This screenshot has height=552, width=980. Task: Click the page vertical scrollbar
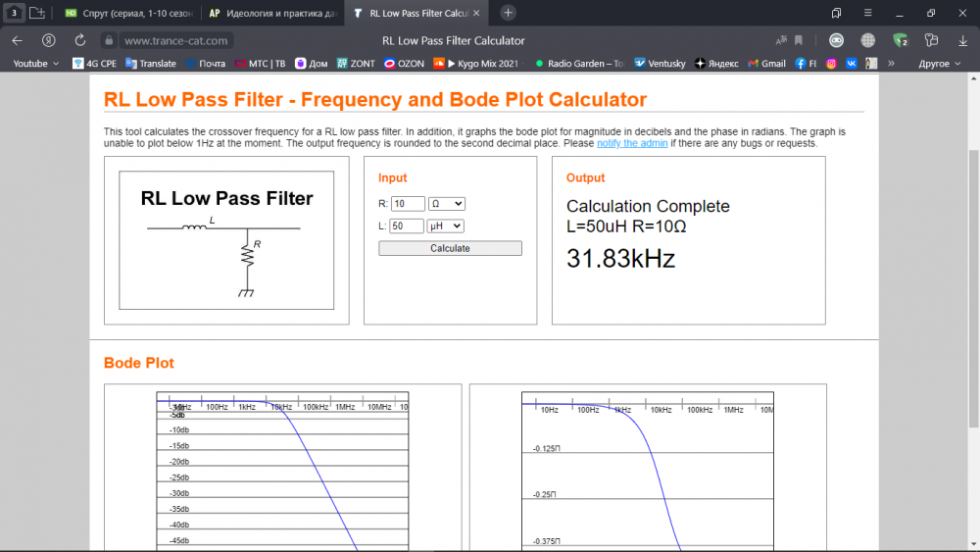(x=973, y=284)
